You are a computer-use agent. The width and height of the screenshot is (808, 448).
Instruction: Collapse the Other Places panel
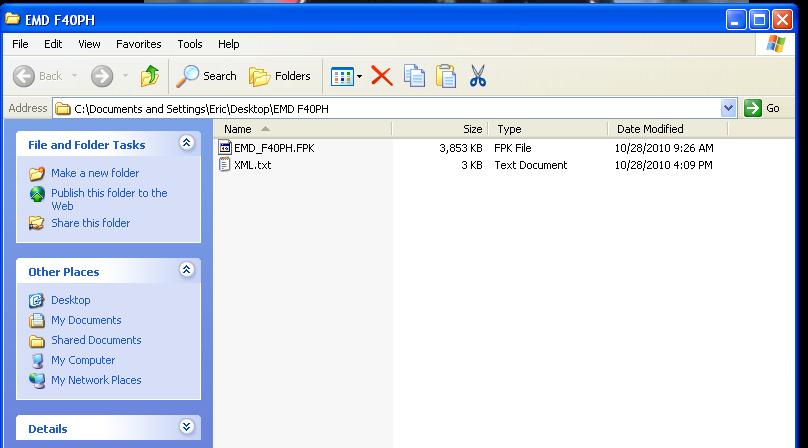(x=187, y=270)
